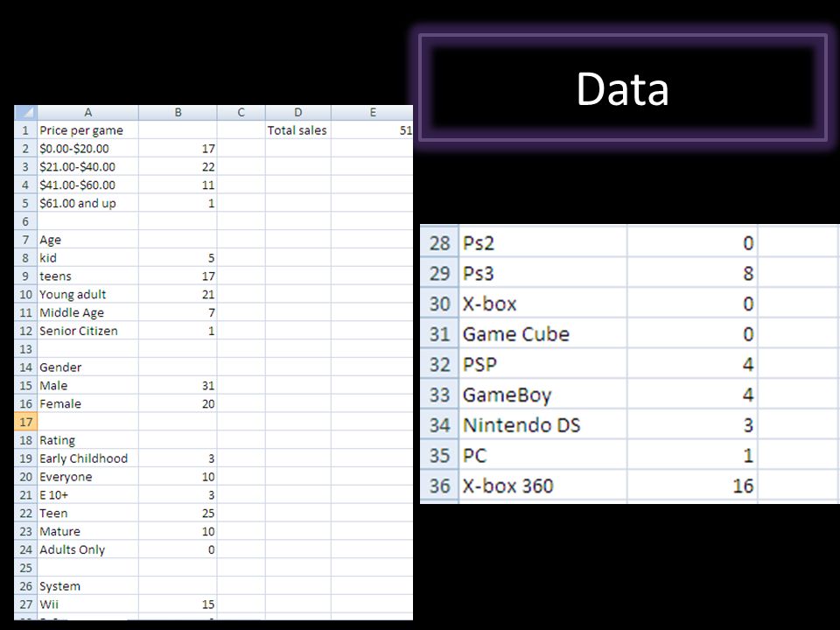Screen dimensions: 840x630
Task: Click the select-all corner of the spreadsheet
Action: tap(25, 113)
